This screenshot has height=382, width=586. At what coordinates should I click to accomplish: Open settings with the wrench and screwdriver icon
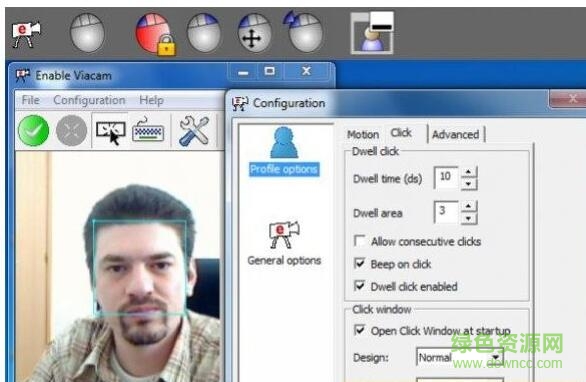(x=194, y=130)
